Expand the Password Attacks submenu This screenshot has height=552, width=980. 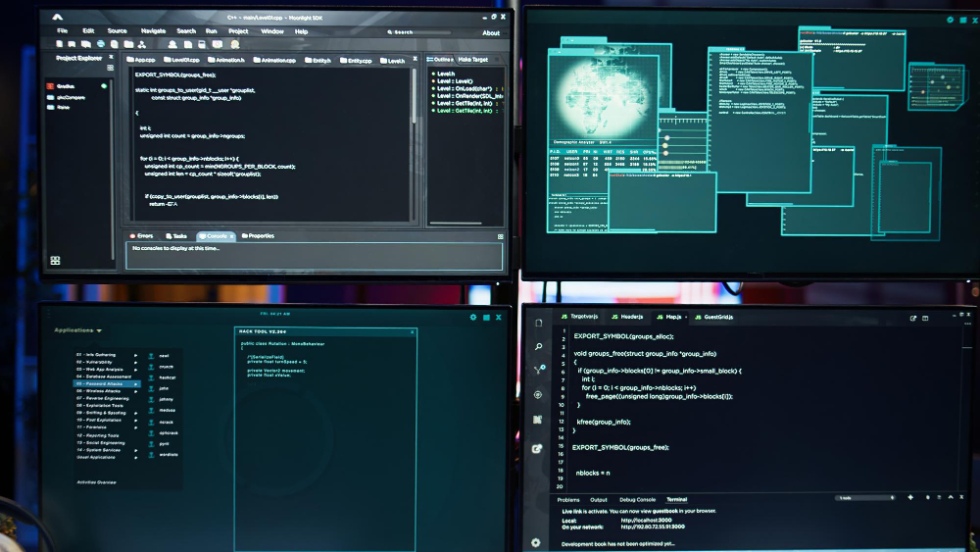click(x=136, y=383)
